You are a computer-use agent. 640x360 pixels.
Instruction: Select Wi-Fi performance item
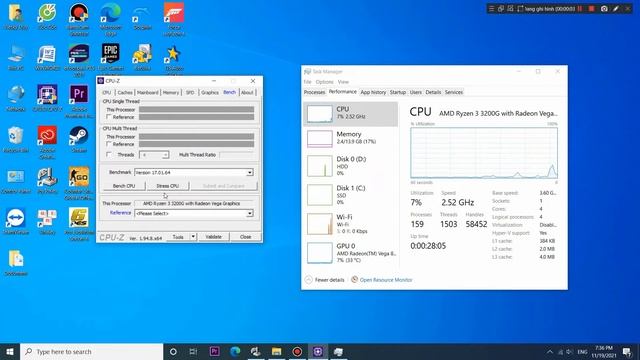[x=351, y=224]
